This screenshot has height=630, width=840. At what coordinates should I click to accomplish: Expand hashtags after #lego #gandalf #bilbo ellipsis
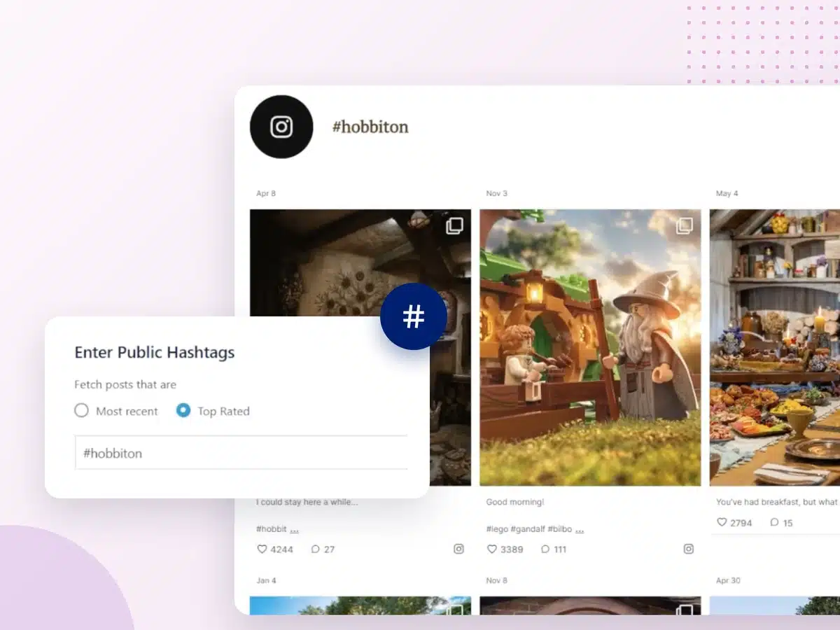(579, 529)
